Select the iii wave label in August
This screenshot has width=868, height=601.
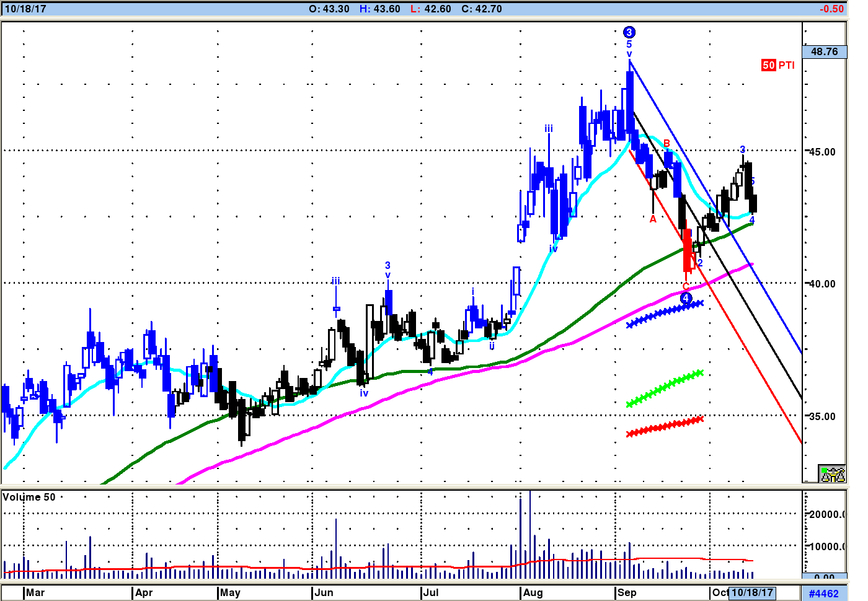549,129
